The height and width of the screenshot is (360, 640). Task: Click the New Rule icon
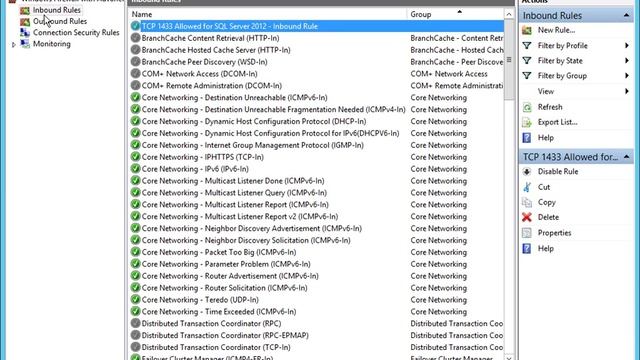point(527,30)
